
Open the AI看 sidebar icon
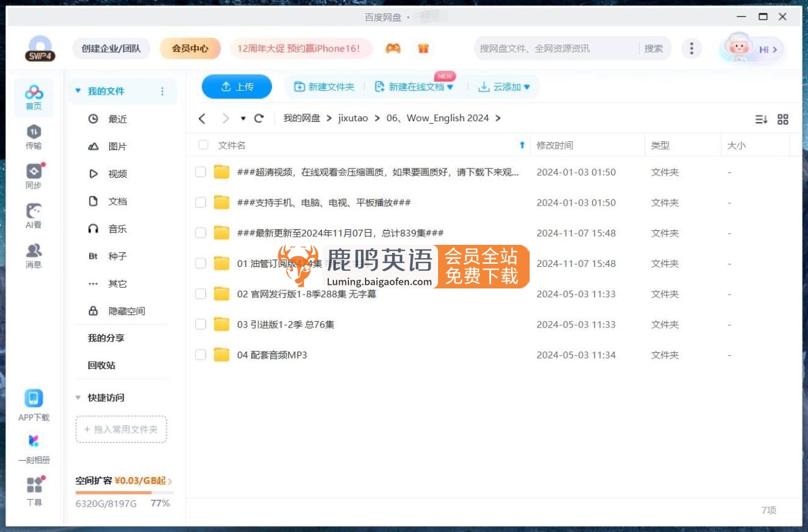click(34, 216)
